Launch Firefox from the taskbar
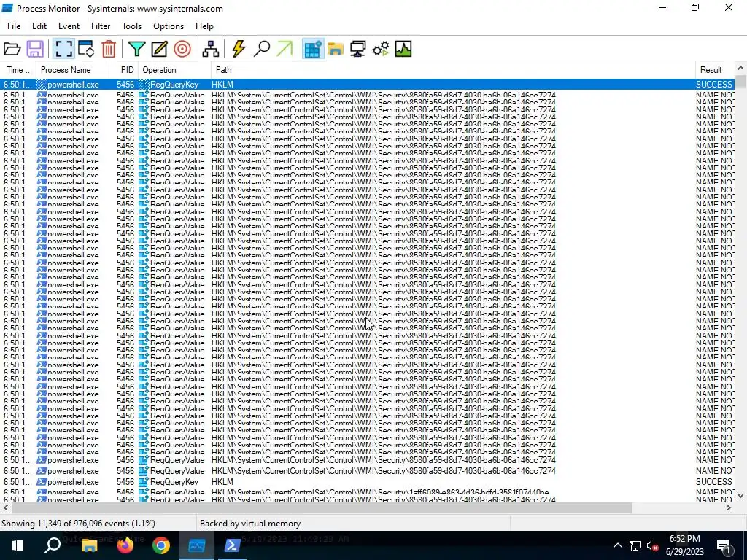The height and width of the screenshot is (560, 747). [x=125, y=545]
